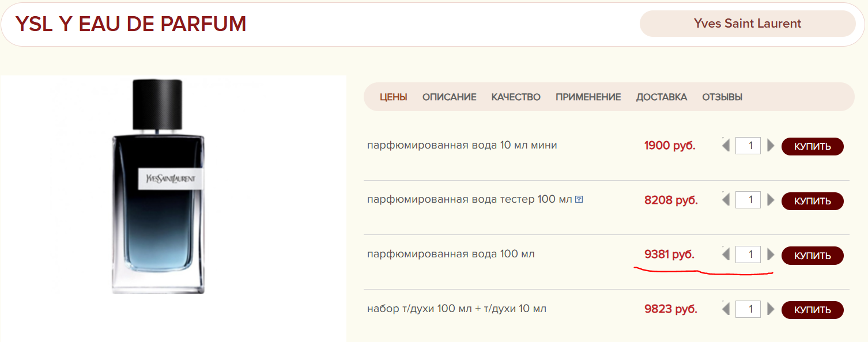Buy the тестер 100 мл item
This screenshot has height=342, width=868.
pyautogui.click(x=813, y=201)
